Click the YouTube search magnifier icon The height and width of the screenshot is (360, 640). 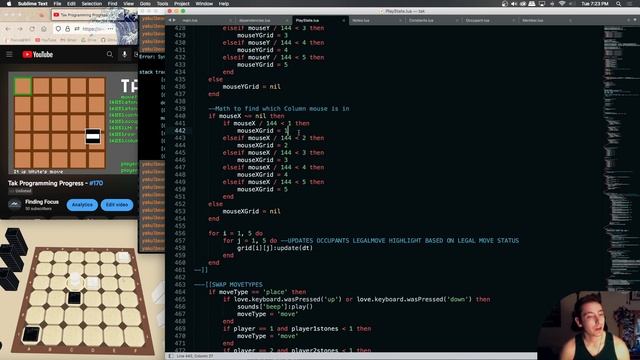coord(109,54)
